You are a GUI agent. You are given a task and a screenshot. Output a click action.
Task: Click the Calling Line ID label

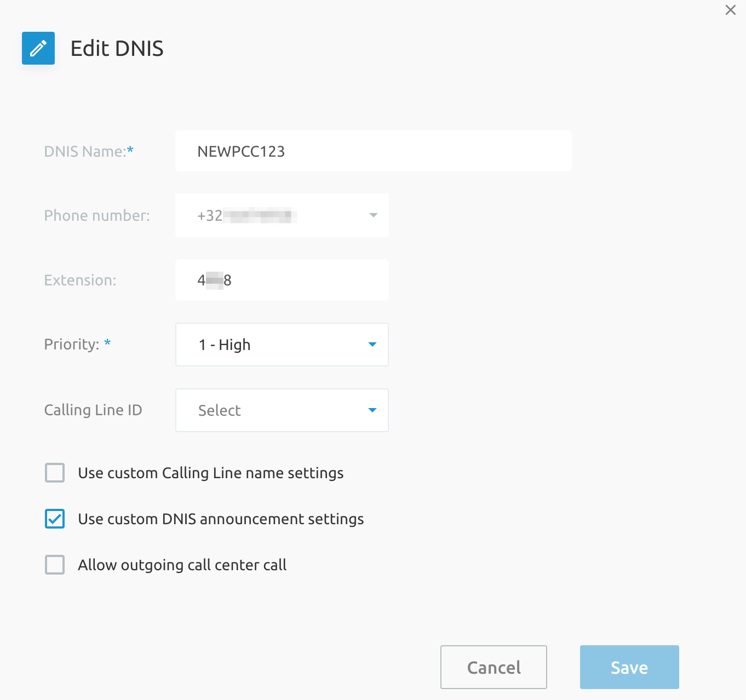tap(93, 410)
